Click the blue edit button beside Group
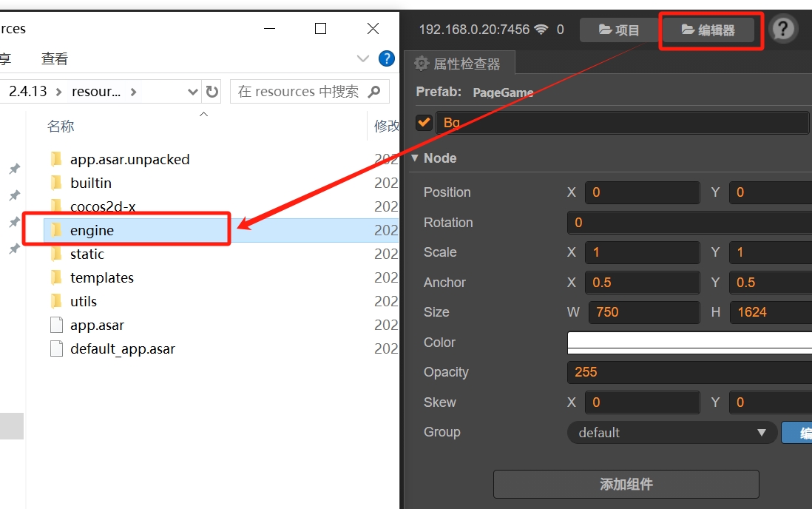Image resolution: width=812 pixels, height=509 pixels. (797, 432)
